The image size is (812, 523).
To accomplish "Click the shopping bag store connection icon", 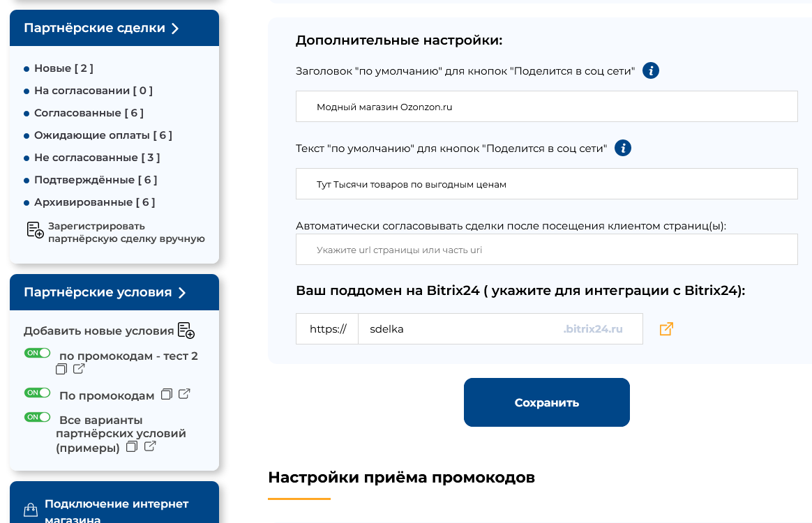I will coord(30,510).
